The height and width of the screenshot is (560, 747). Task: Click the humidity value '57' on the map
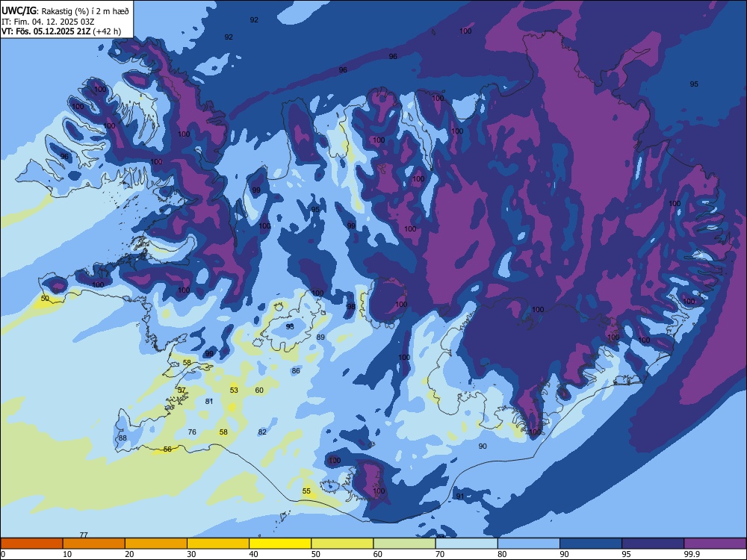182,390
